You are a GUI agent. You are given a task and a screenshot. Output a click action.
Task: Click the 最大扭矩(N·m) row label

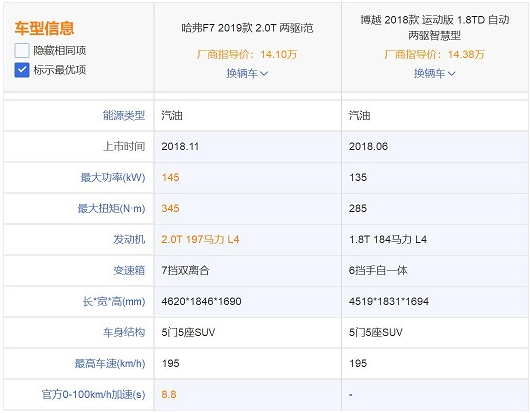[x=111, y=208]
